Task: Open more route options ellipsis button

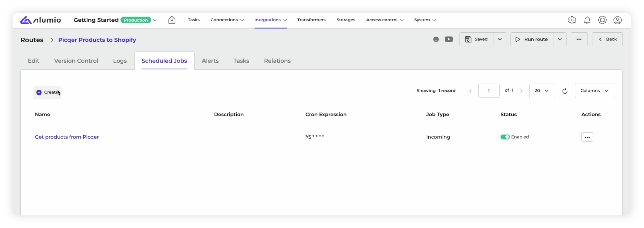Action: (x=579, y=39)
